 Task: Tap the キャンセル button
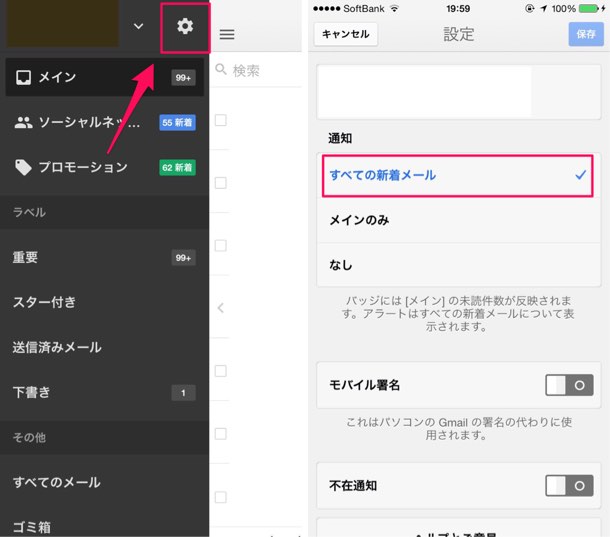345,34
